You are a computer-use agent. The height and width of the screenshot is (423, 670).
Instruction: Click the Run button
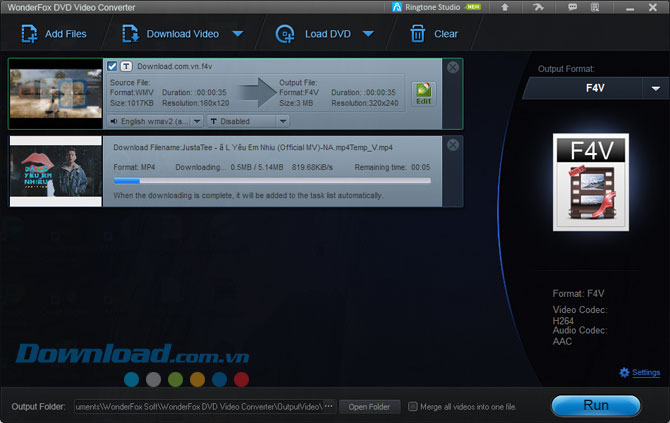[596, 405]
